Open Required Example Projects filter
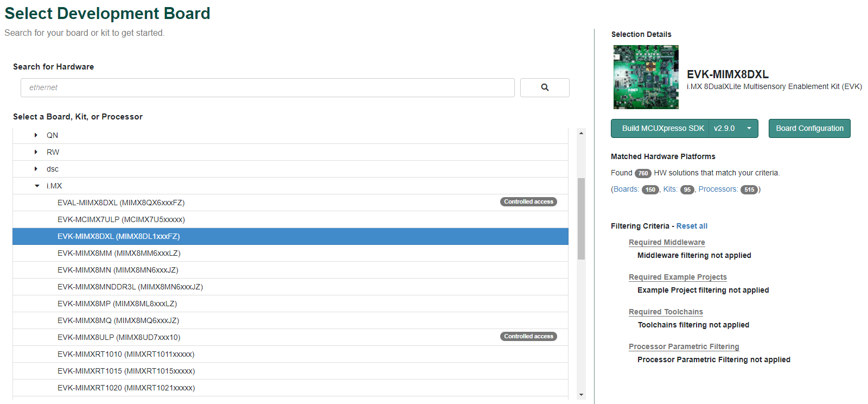This screenshot has width=868, height=404. 677,277
